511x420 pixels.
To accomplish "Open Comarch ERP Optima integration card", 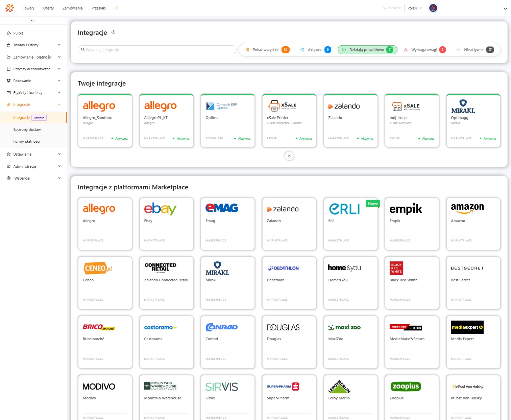I will [228, 121].
